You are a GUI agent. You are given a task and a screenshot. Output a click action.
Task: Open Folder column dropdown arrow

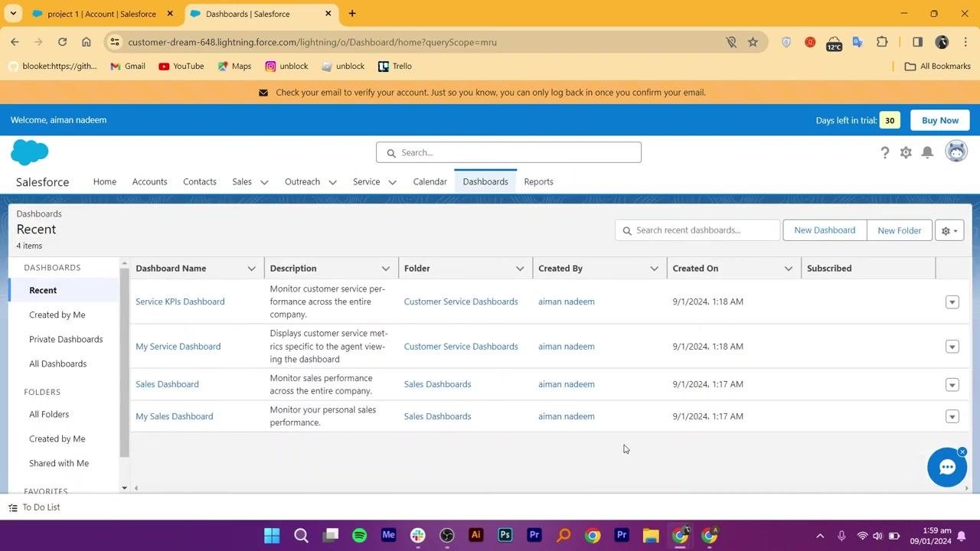[520, 269]
